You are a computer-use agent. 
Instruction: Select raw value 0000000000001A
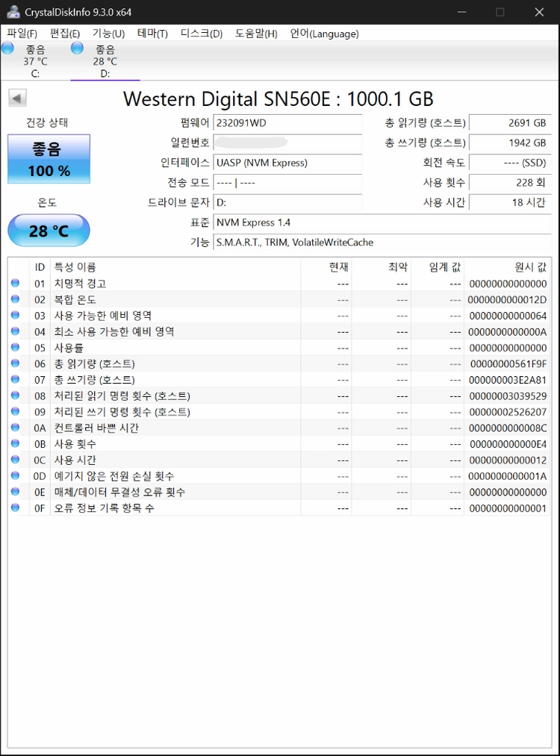click(x=508, y=476)
